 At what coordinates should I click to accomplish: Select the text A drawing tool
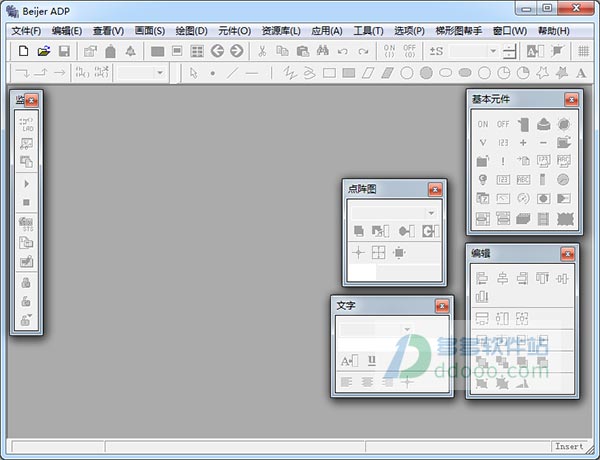(x=581, y=73)
